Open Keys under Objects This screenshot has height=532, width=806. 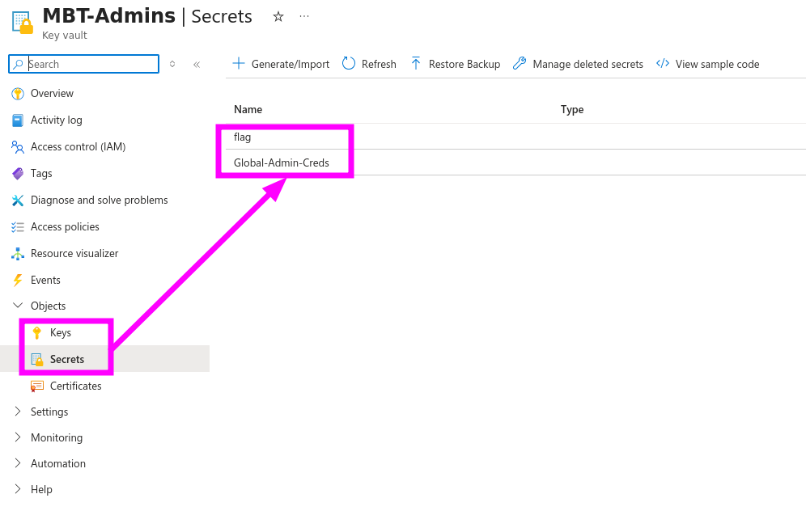click(x=60, y=333)
